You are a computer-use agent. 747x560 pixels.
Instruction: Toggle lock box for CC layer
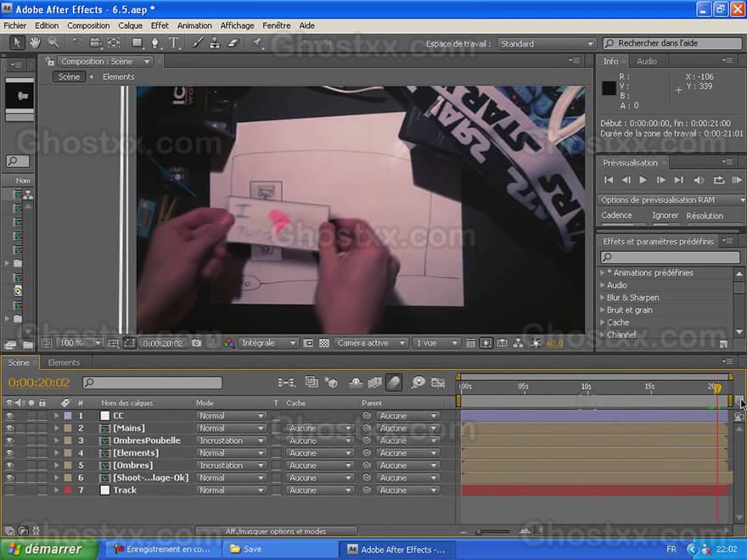[x=42, y=416]
